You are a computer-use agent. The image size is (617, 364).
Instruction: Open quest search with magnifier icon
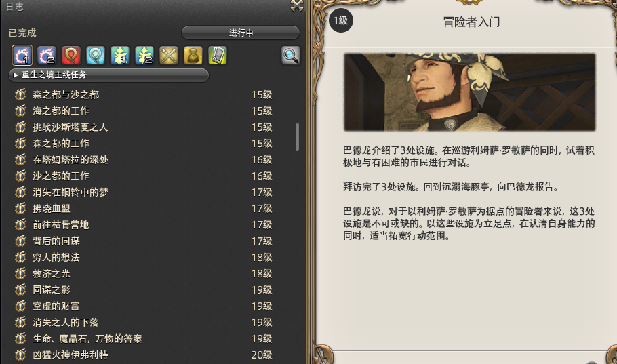point(291,56)
